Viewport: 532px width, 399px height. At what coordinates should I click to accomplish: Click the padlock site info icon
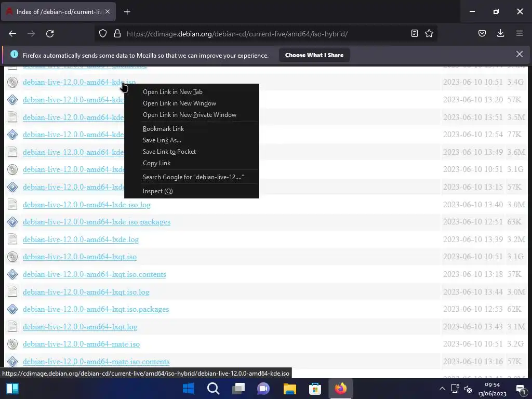(117, 34)
